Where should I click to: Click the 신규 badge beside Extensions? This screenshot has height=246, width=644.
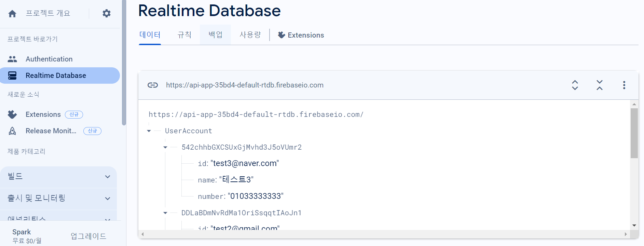(74, 114)
